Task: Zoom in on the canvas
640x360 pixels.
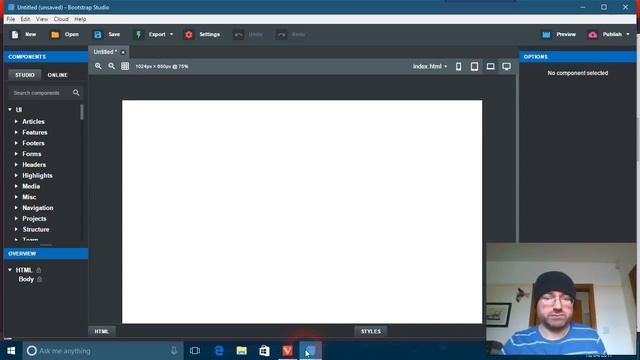Action: tap(98, 66)
